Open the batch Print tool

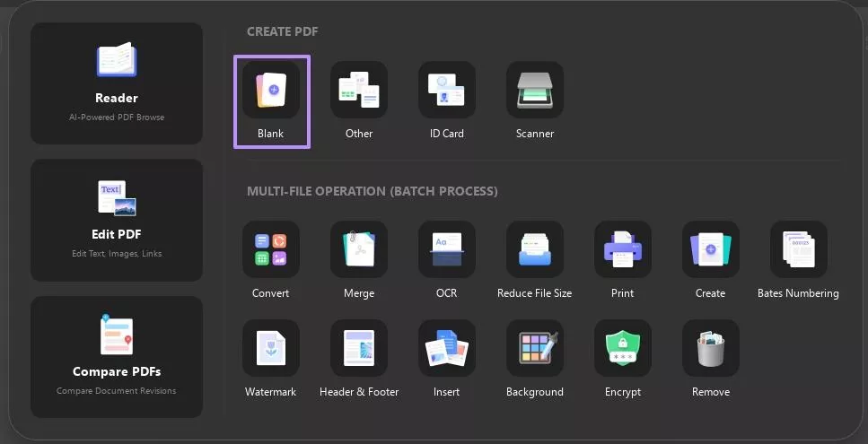tap(623, 249)
